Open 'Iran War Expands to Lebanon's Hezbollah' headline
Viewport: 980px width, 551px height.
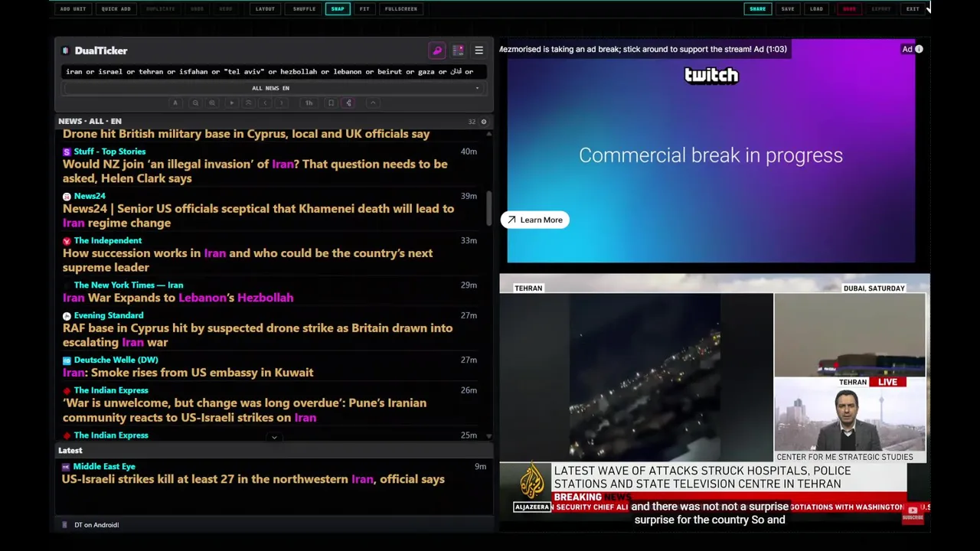(178, 298)
